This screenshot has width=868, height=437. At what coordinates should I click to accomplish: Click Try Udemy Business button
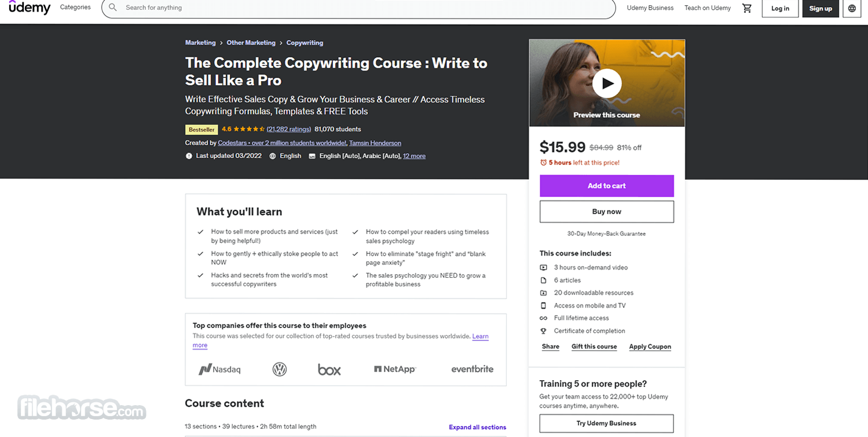[x=606, y=423]
